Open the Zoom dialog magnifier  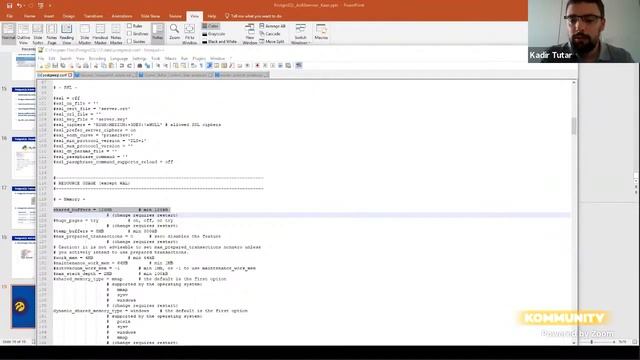click(174, 32)
